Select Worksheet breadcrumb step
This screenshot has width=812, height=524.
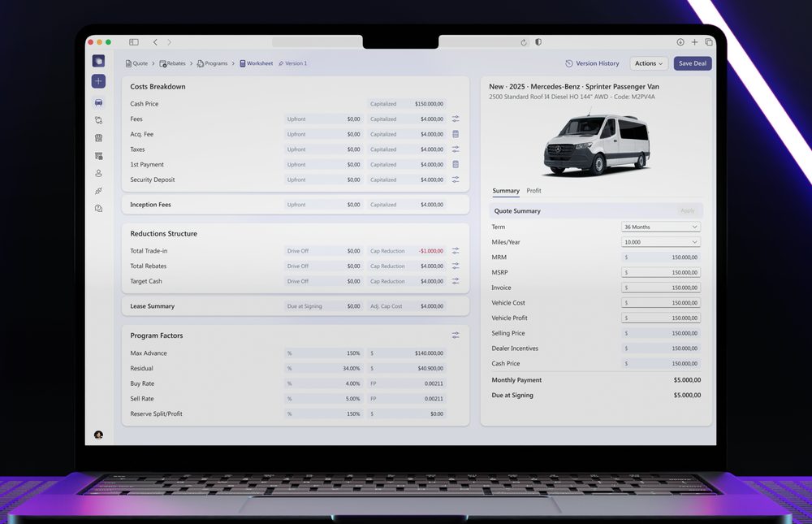[256, 63]
